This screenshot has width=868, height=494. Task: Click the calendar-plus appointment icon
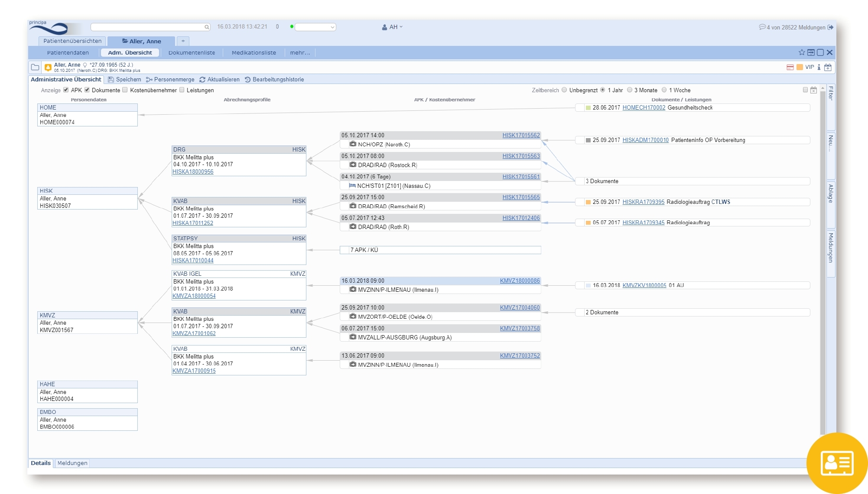tap(828, 68)
